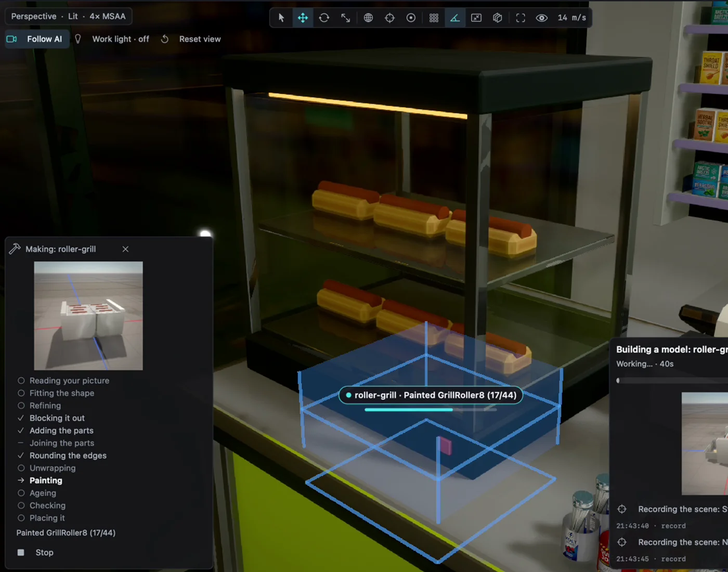Turn on the Work light · off toggle
Screen dimensions: 728x572
click(x=121, y=39)
